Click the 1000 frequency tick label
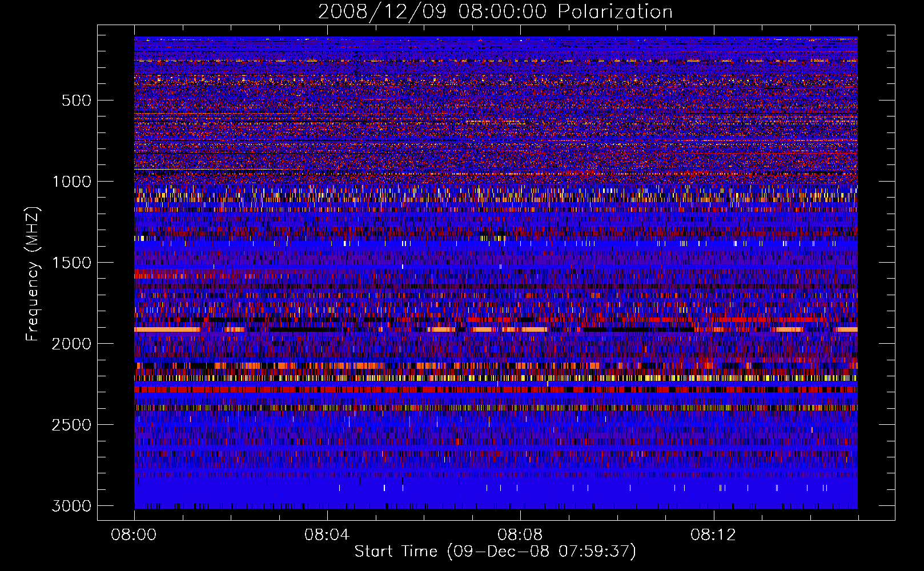 click(71, 182)
